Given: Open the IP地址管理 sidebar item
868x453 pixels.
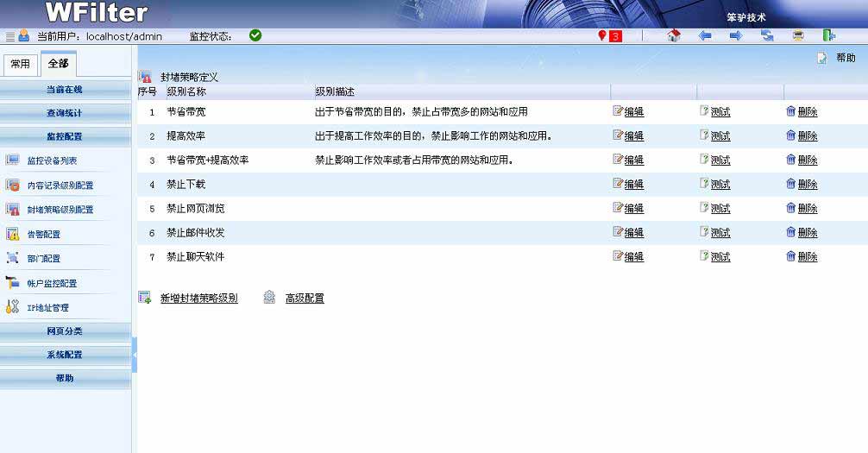Looking at the screenshot, I should [x=47, y=307].
